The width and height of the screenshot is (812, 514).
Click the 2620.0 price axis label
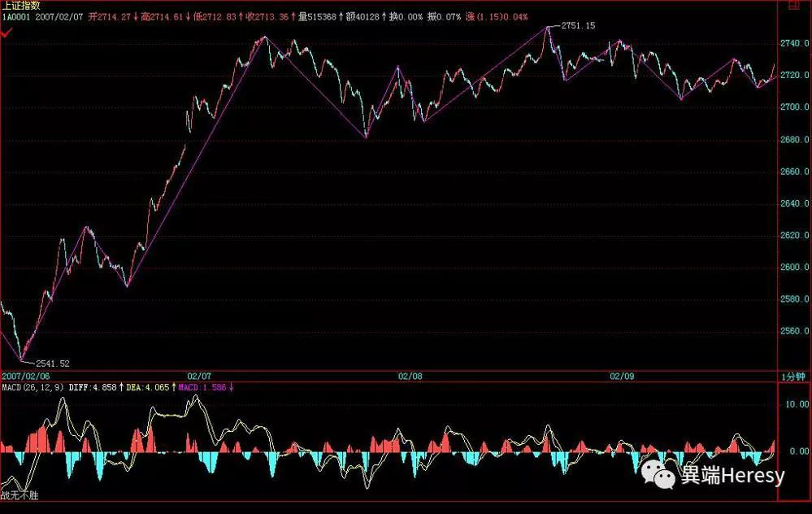tap(794, 235)
